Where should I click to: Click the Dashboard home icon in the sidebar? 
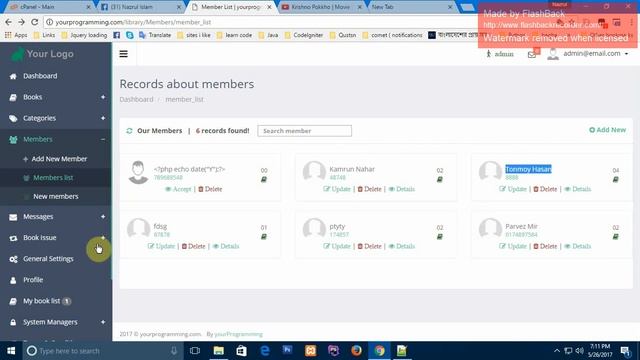pos(13,76)
